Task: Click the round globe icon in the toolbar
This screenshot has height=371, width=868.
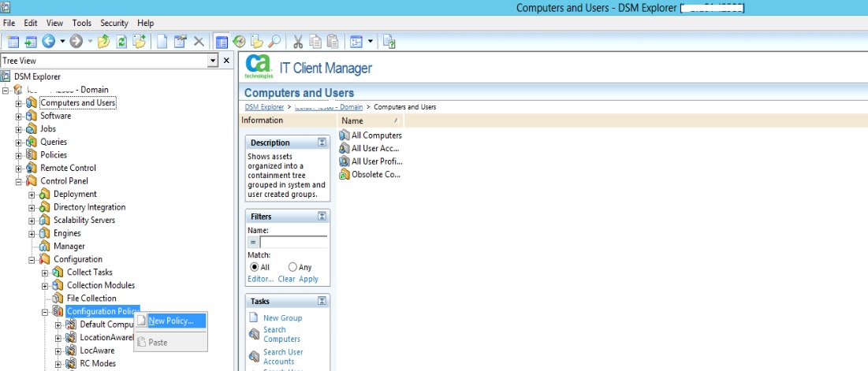Action: point(239,42)
